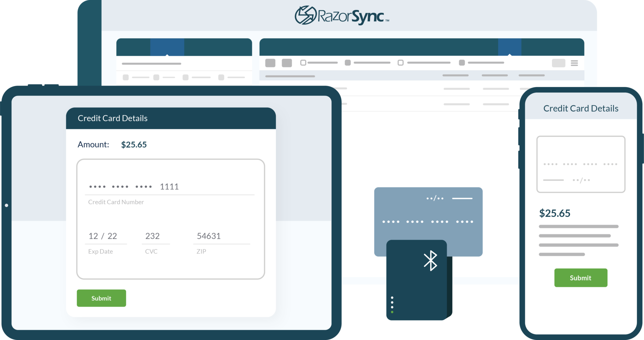Click the ZIP field showing 54631

coord(221,236)
